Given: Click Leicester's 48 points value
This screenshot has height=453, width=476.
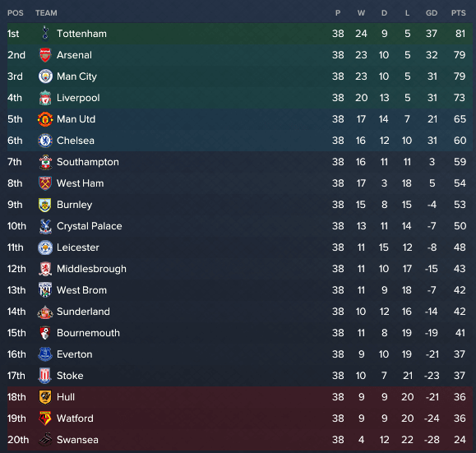Looking at the screenshot, I should tap(460, 247).
